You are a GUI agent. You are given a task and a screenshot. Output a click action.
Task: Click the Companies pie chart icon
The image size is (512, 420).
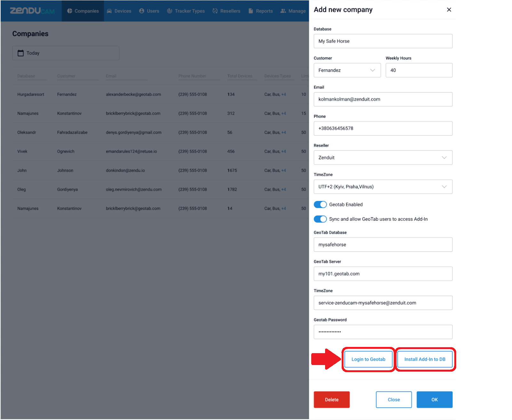(69, 11)
